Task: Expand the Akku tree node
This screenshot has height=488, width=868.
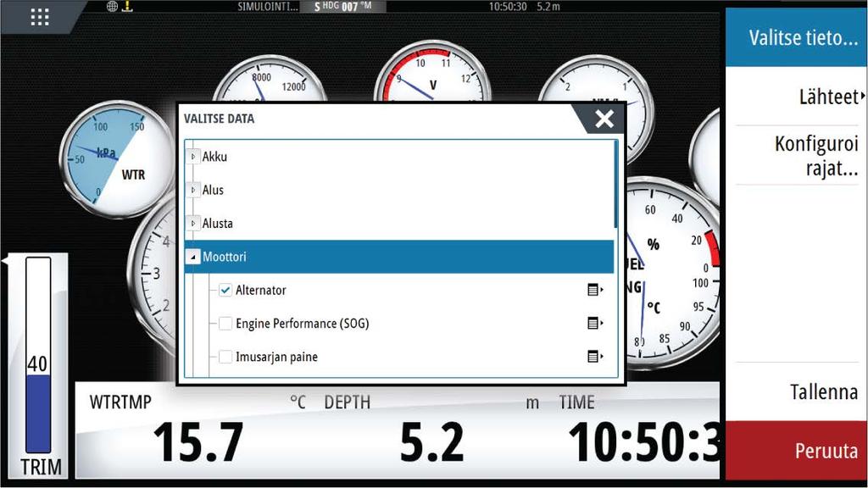Action: (x=192, y=157)
